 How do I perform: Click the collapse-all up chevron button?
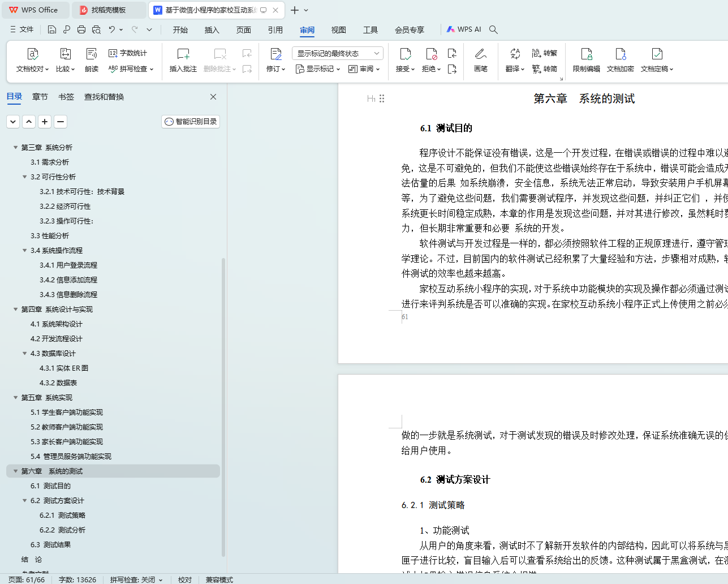(29, 121)
